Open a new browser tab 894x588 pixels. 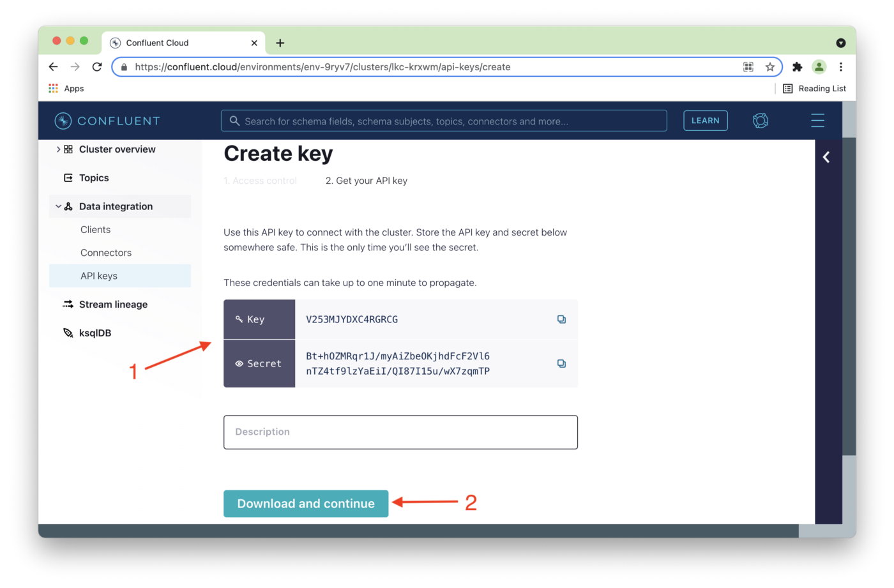click(280, 43)
